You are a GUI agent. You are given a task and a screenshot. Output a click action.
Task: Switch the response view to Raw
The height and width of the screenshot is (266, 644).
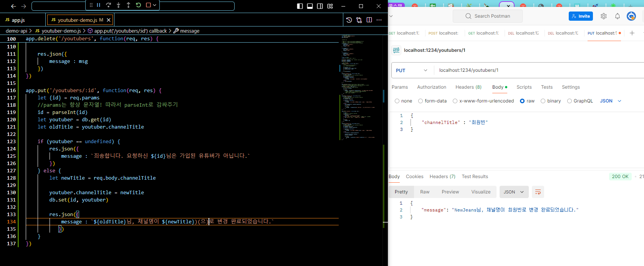pyautogui.click(x=425, y=192)
